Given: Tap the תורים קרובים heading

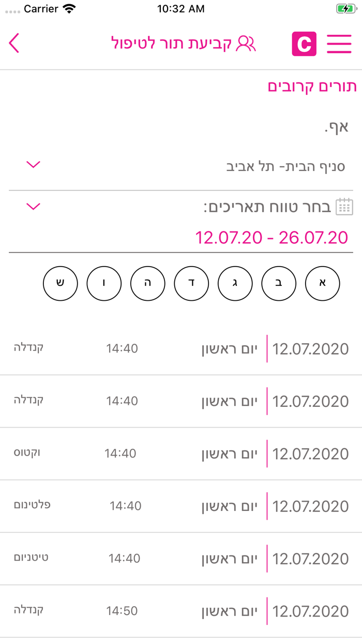Looking at the screenshot, I should coord(312,86).
